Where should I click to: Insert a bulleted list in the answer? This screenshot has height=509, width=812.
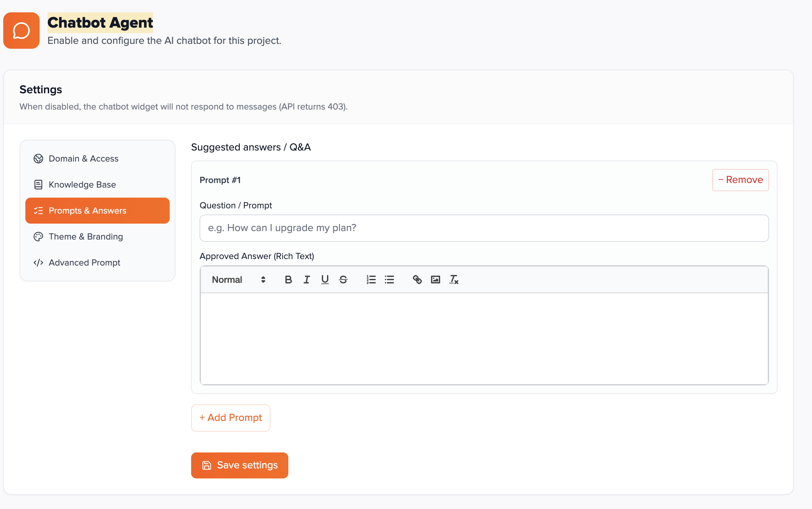[389, 280]
